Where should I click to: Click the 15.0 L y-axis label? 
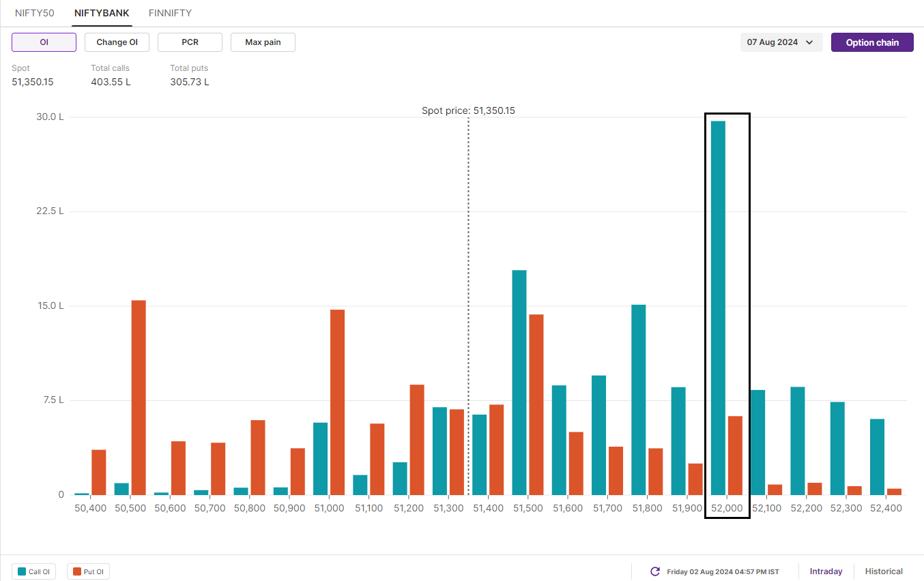[50, 306]
